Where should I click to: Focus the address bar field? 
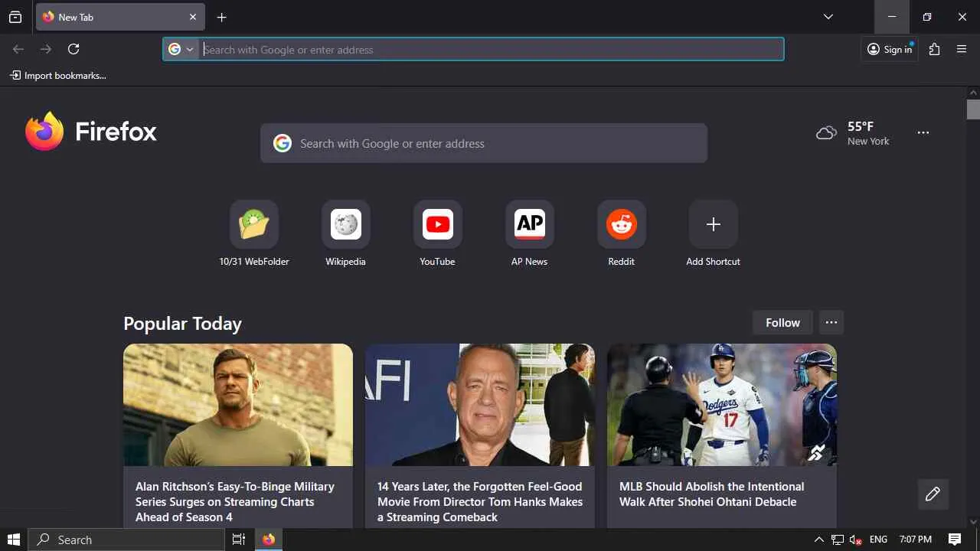pos(492,50)
